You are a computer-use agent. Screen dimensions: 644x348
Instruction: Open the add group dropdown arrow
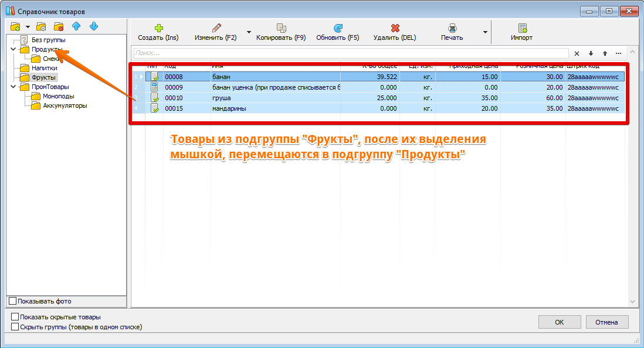tap(28, 27)
